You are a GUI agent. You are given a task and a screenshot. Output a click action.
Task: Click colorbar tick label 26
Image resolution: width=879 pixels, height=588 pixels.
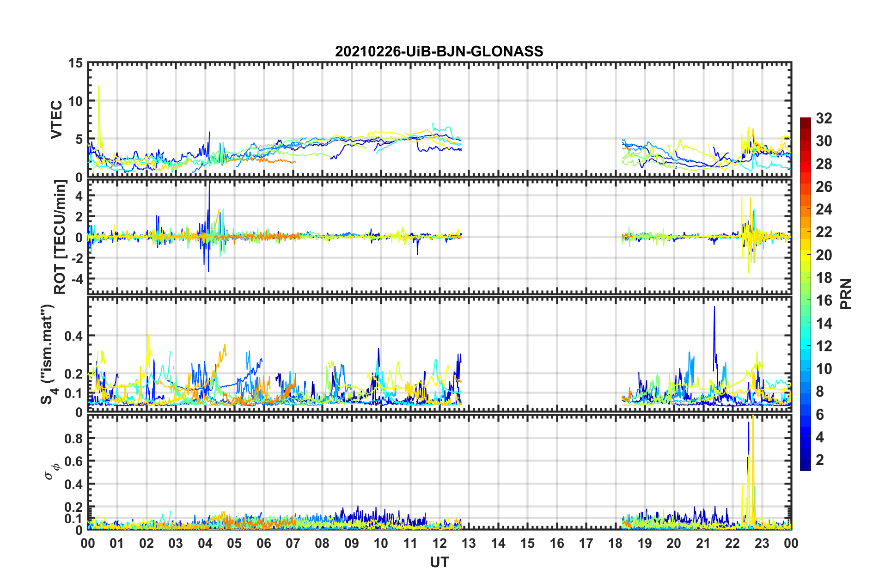pyautogui.click(x=824, y=187)
